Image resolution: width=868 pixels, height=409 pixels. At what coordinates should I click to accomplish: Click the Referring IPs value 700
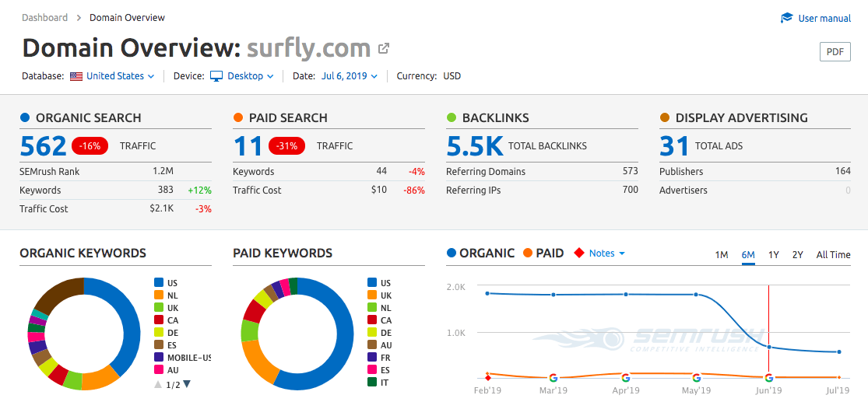(630, 191)
